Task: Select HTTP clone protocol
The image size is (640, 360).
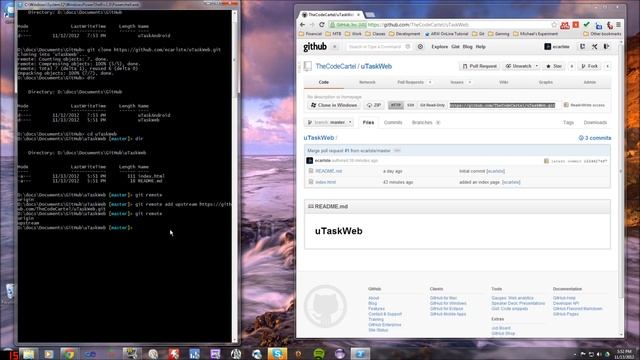Action: point(396,105)
